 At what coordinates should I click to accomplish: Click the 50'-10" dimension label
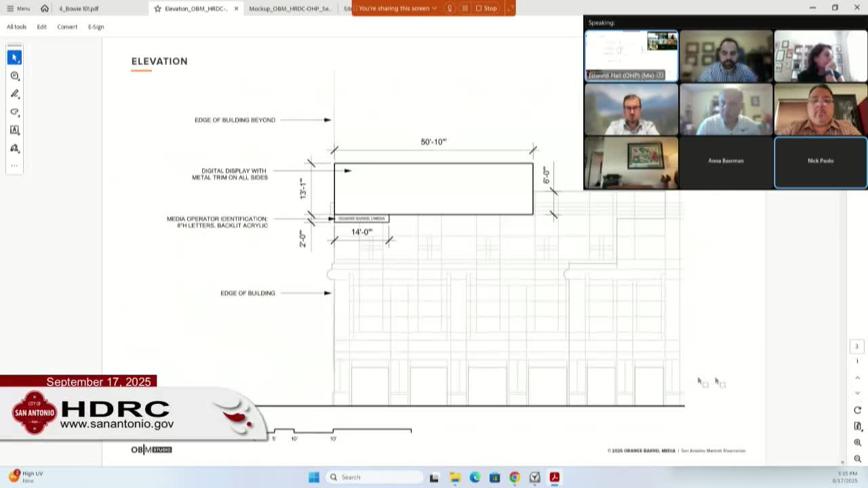click(x=434, y=142)
